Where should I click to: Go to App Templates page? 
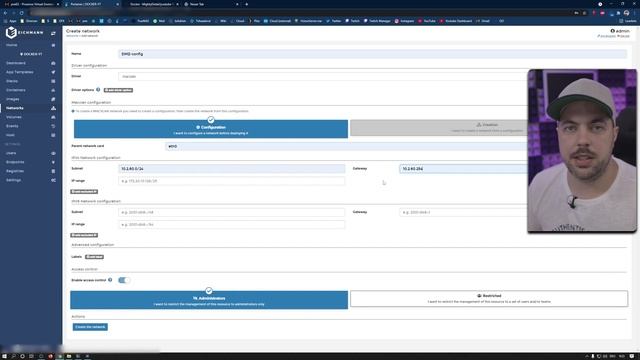tap(20, 72)
